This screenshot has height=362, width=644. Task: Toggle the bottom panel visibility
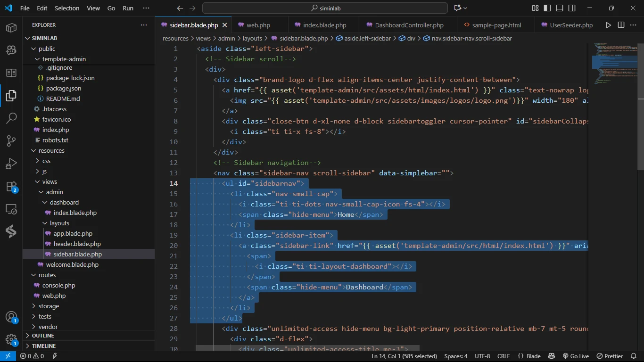point(560,8)
